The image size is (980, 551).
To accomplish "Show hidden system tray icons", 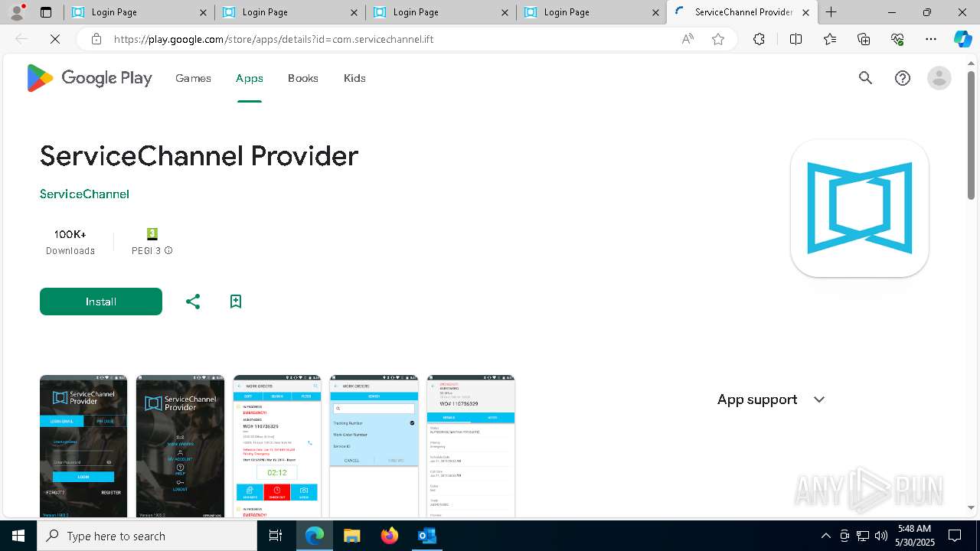I will click(x=825, y=536).
